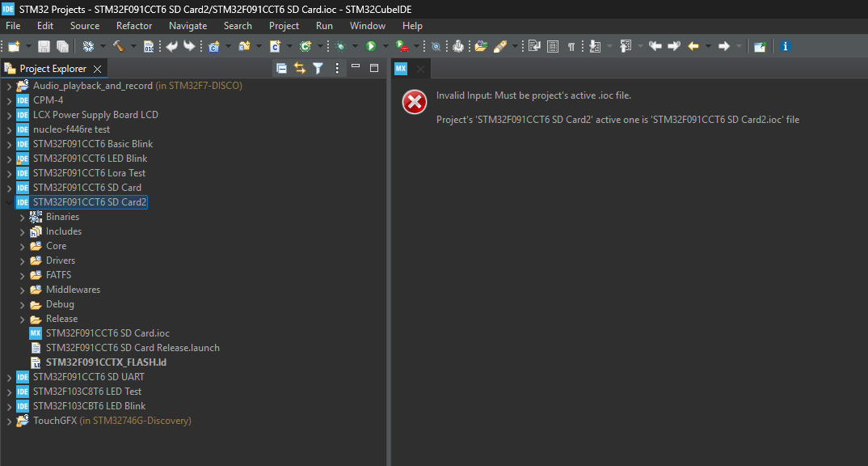Toggle Show Whitespace Characters pilcrow icon
The image size is (868, 466).
tap(571, 47)
